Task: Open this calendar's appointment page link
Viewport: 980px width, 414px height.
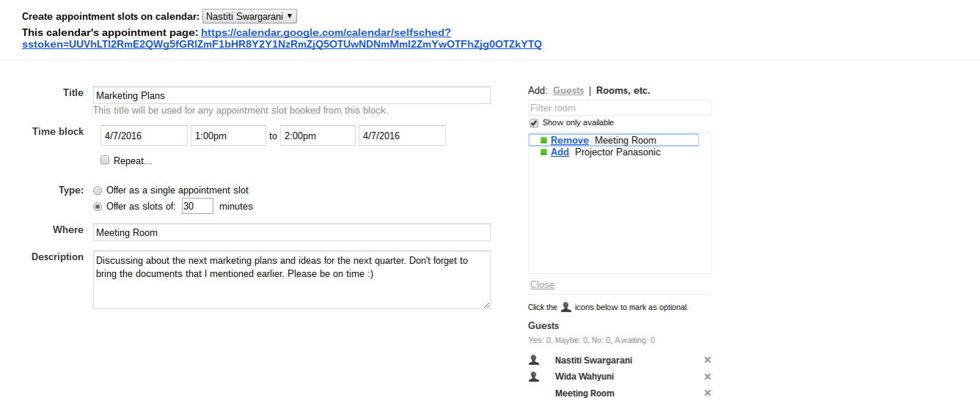Action: (x=326, y=33)
